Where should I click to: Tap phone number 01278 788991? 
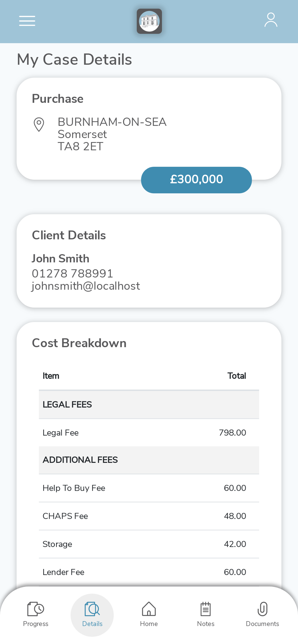click(x=73, y=273)
